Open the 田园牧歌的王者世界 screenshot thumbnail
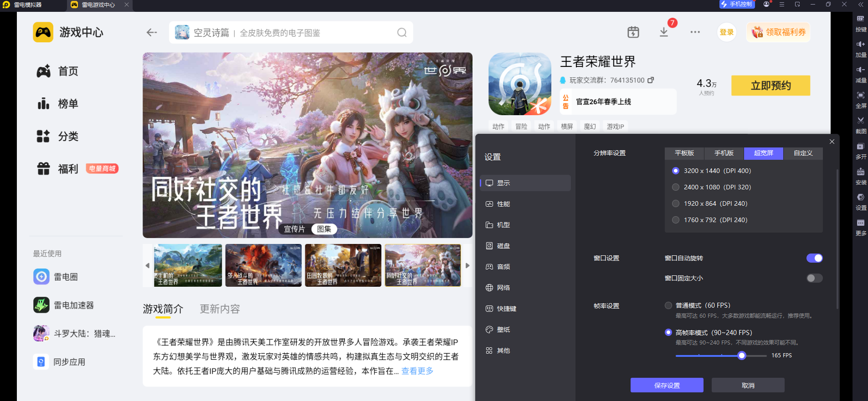This screenshot has height=401, width=868. (x=343, y=265)
